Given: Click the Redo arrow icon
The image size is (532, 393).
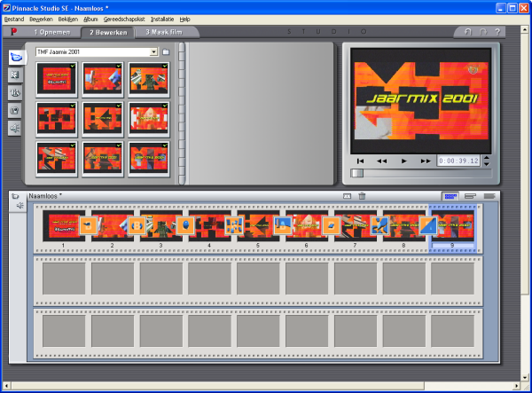Looking at the screenshot, I should click(483, 32).
